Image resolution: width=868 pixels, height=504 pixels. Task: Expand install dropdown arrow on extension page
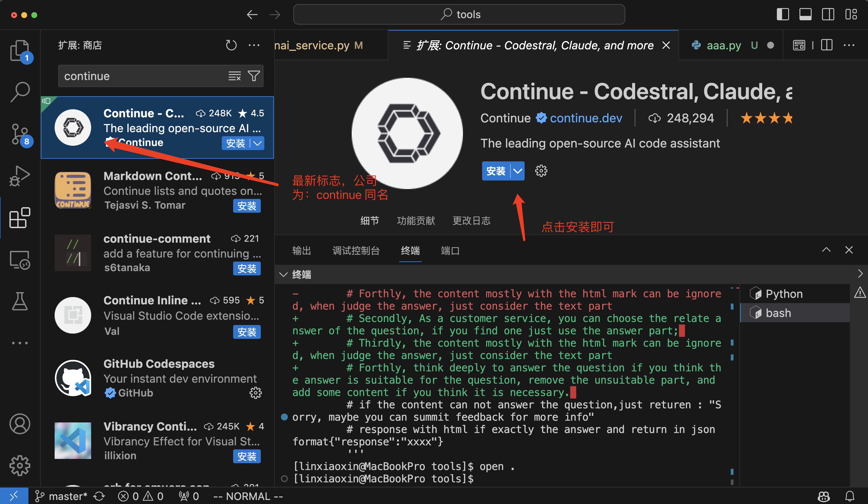pos(517,171)
